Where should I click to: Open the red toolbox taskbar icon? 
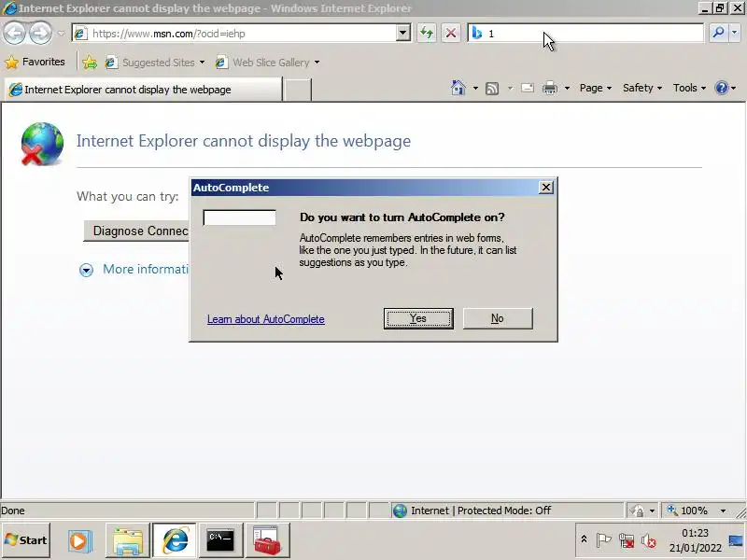pyautogui.click(x=267, y=541)
